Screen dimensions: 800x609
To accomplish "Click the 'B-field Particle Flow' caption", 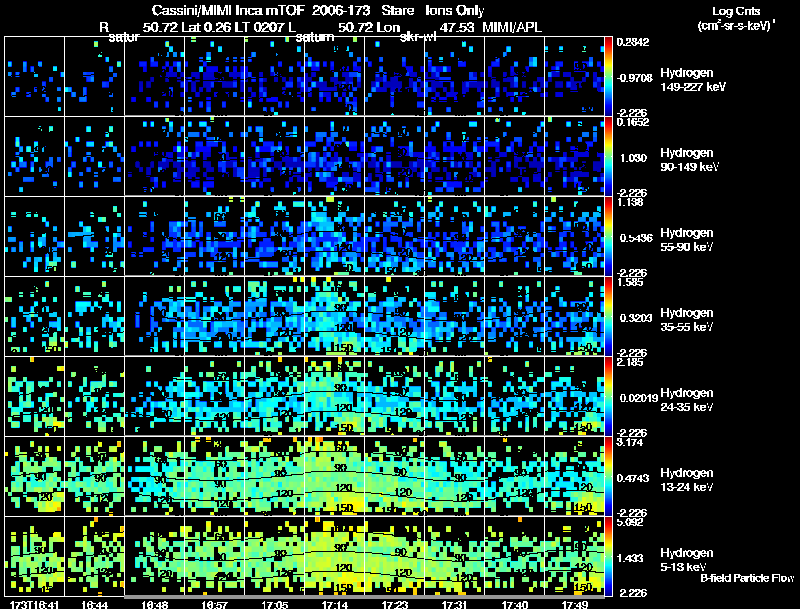I will point(747,578).
